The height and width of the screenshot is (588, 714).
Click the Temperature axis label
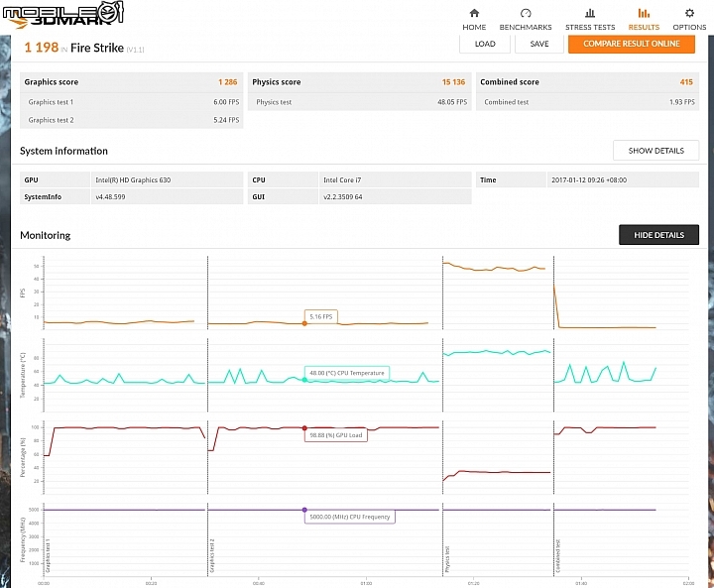[22, 375]
